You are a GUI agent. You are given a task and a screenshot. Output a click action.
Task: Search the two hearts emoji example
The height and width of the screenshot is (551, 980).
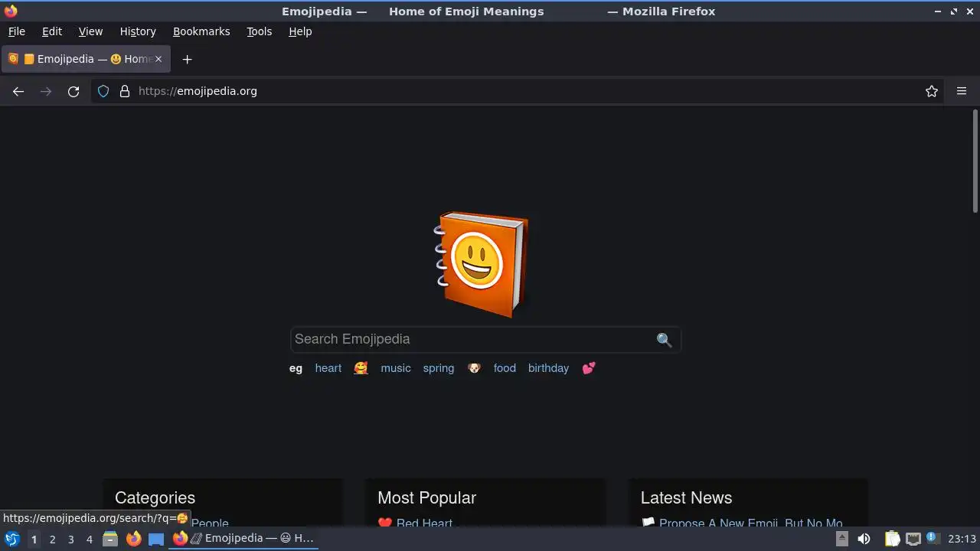point(588,368)
